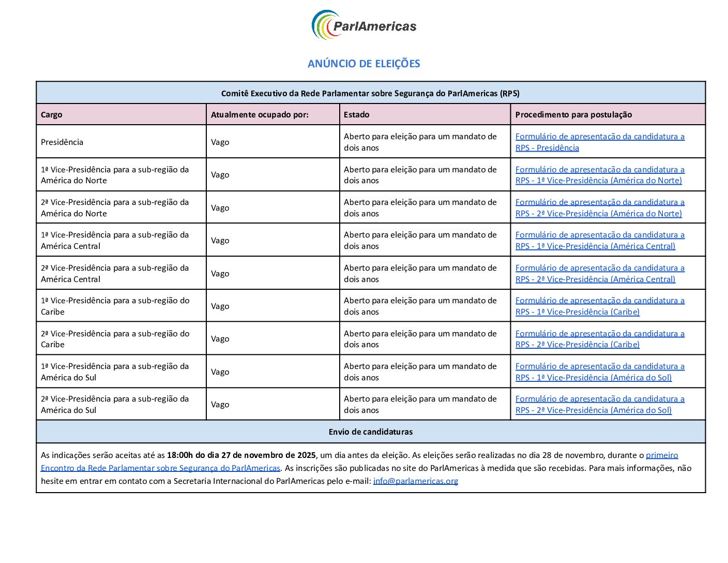Viewport: 728px width, 563px height.
Task: Click the Estado column header
Action: pos(357,115)
